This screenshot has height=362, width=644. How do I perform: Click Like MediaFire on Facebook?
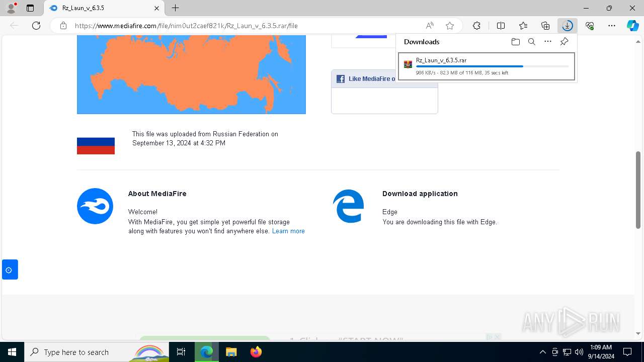[x=371, y=79]
